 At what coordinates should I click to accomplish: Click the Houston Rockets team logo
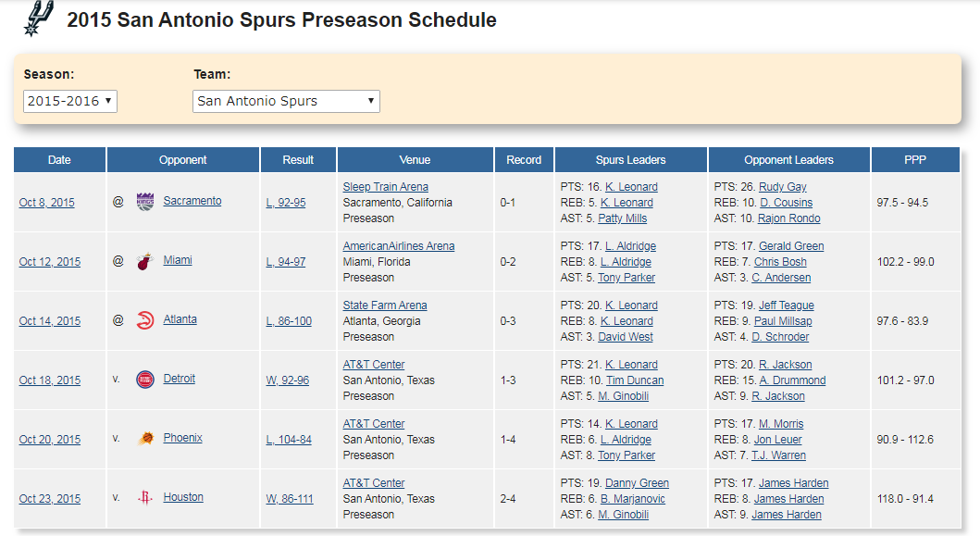coord(145,498)
